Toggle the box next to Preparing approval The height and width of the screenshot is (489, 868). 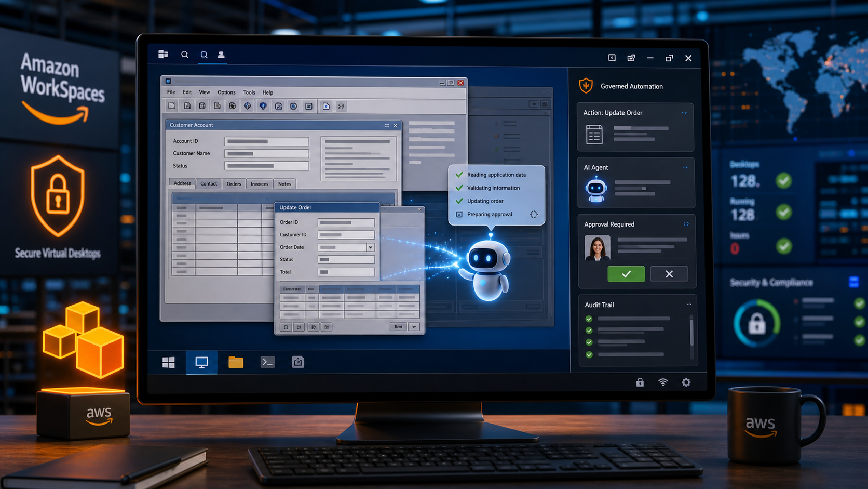[459, 214]
